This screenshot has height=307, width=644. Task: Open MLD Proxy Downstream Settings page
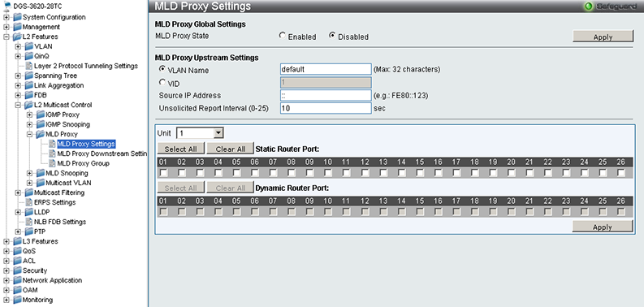pos(102,153)
